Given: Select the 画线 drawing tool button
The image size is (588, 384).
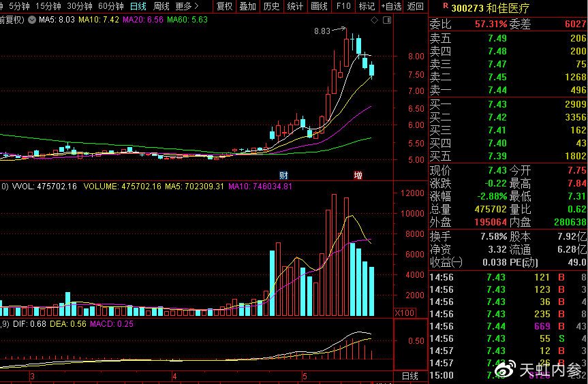Looking at the screenshot, I should tap(319, 6).
